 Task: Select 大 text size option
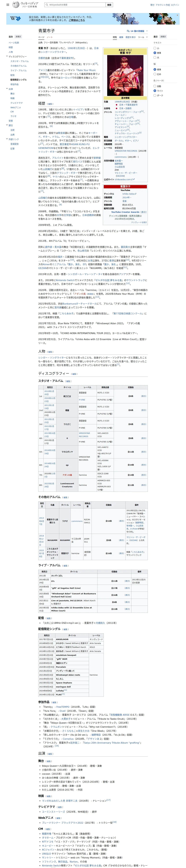155,58
